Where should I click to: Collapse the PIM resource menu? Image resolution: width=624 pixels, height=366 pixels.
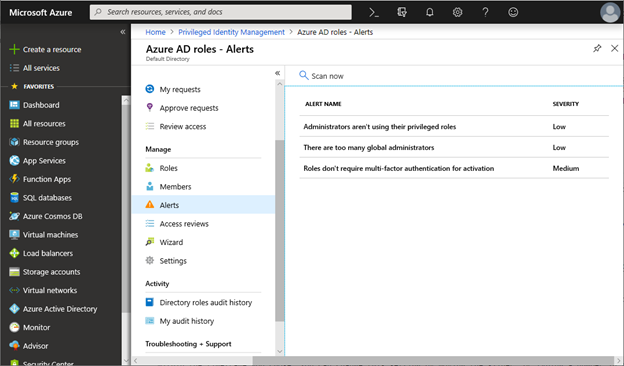tap(277, 73)
